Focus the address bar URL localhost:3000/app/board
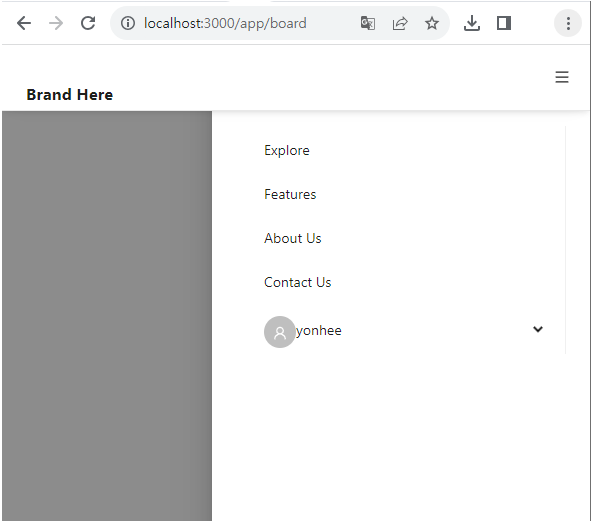Image resolution: width=593 pixels, height=521 pixels. pos(225,23)
